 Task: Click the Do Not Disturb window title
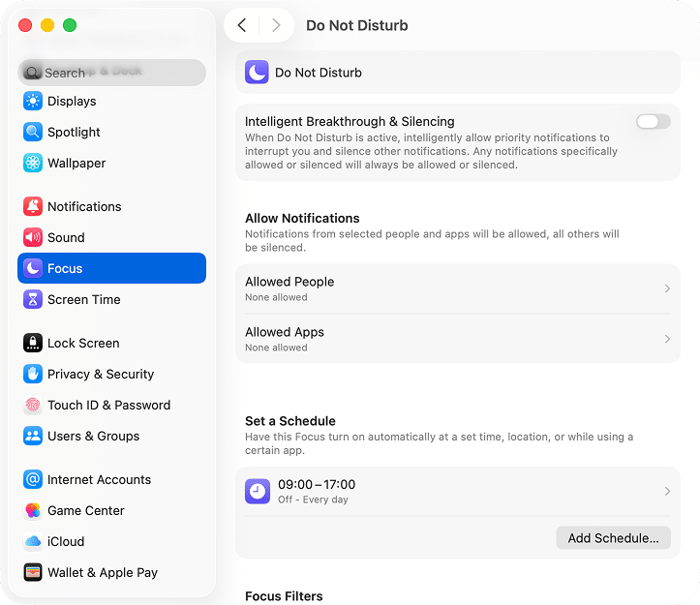pyautogui.click(x=356, y=25)
